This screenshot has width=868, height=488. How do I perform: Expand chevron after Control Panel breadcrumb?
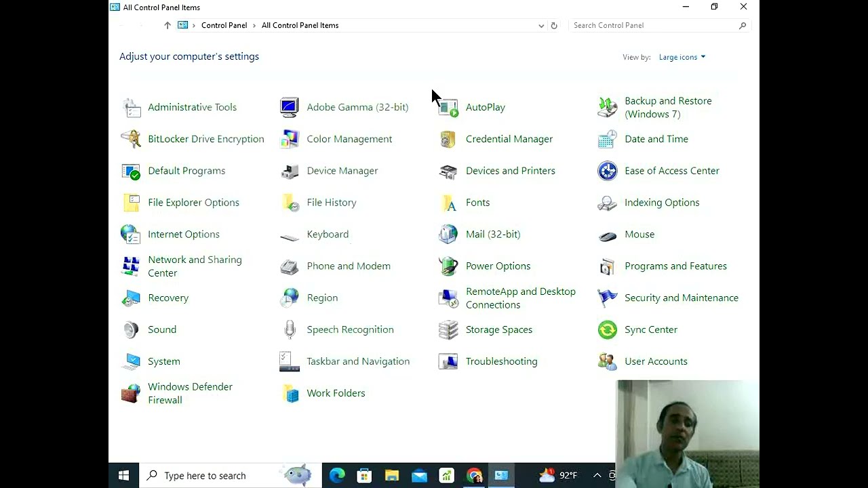point(255,26)
